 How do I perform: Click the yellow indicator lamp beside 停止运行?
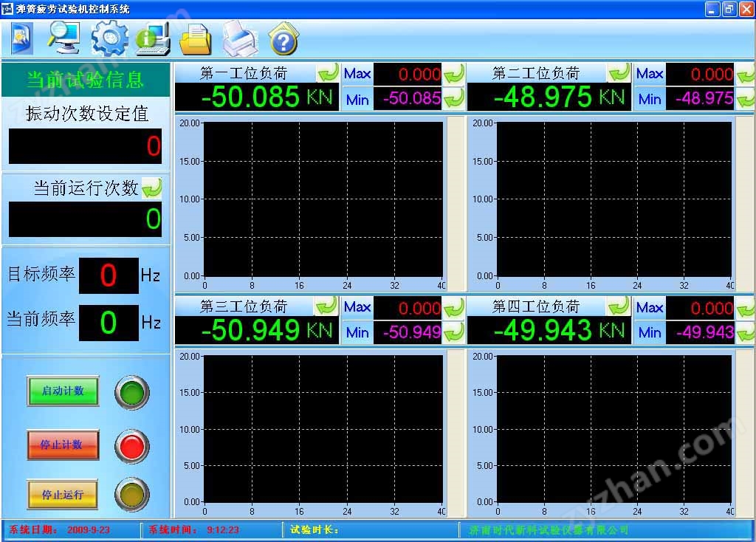132,495
